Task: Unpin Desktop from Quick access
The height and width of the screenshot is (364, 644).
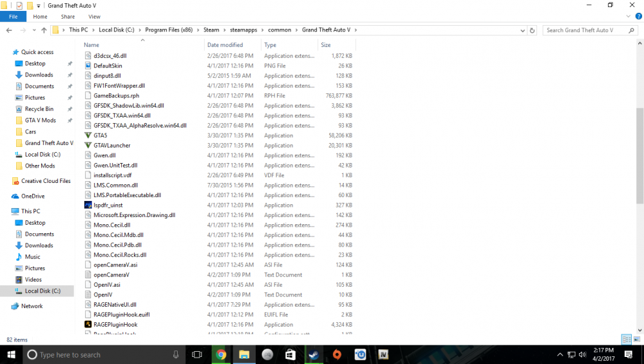Action: [70, 64]
